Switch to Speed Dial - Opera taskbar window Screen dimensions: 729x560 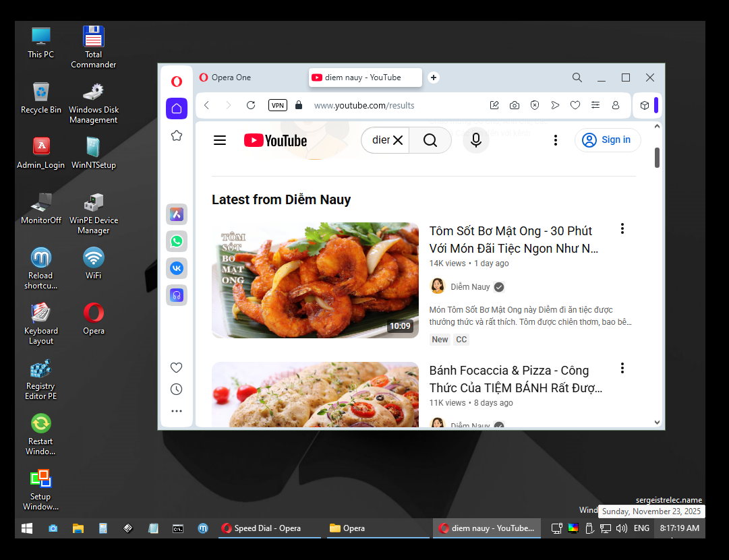point(270,528)
